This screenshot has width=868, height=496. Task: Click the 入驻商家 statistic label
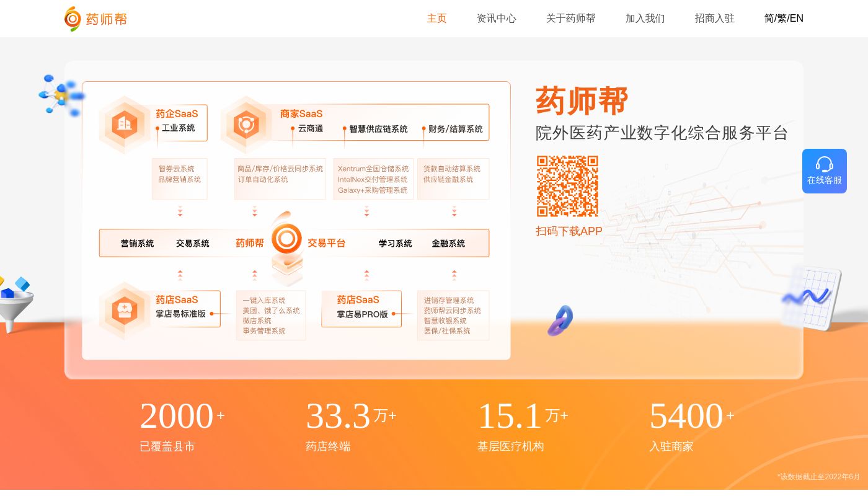point(671,446)
